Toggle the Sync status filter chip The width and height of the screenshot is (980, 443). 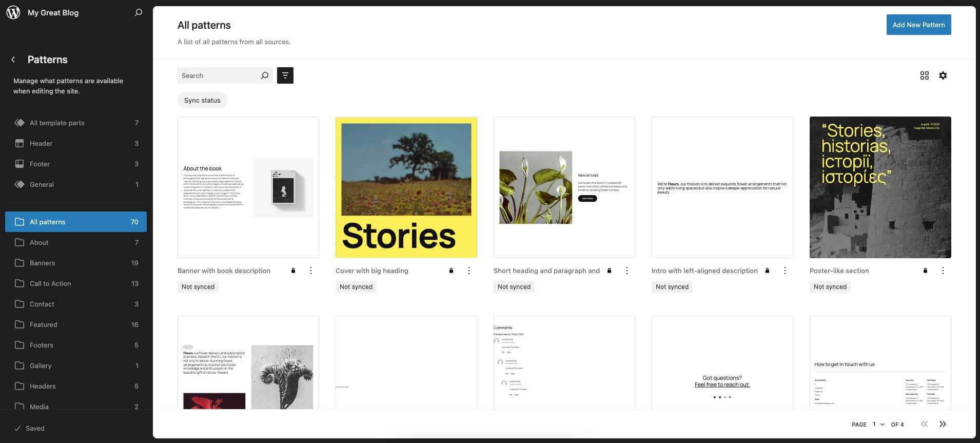(x=202, y=101)
